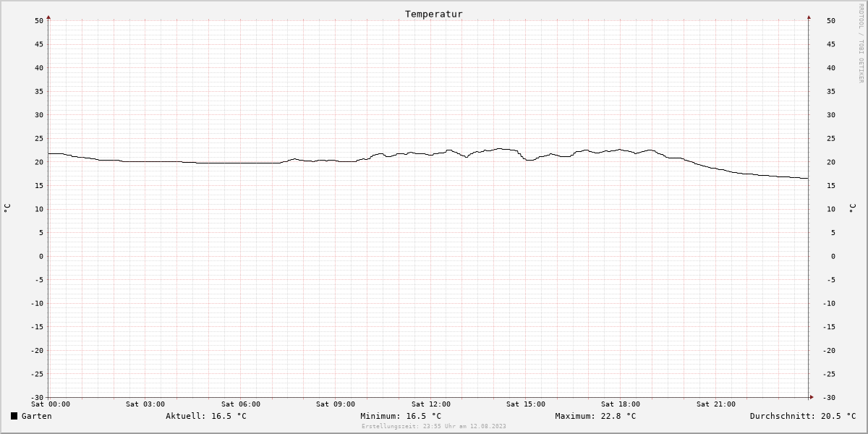
Task: Click the 'Sat 15:00' time axis label
Action: [526, 404]
